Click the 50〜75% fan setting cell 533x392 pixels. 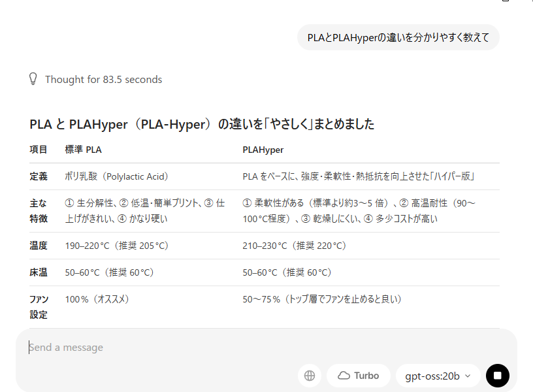(x=322, y=299)
